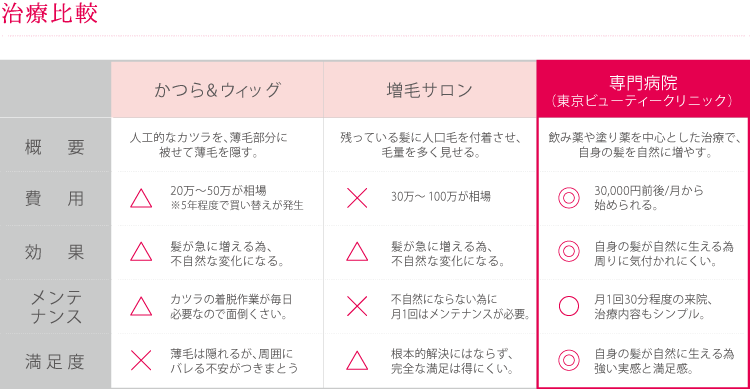750x389 pixels.
Task: Click single circle icon beside 月1回30分程度の来院
Action: [x=569, y=306]
